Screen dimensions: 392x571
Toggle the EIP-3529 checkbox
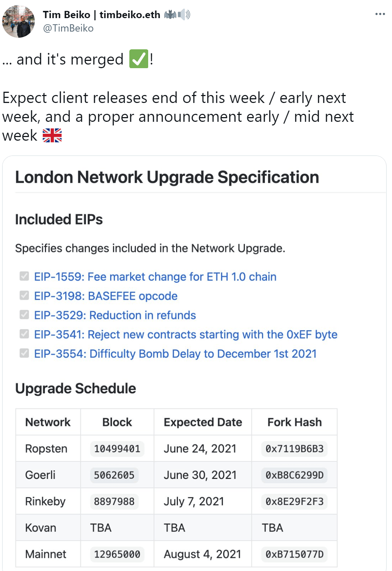point(24,315)
